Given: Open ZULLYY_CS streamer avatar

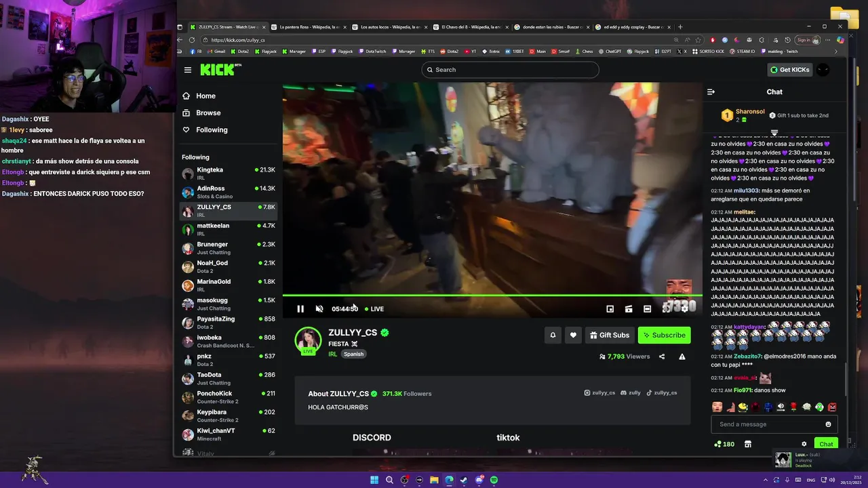Looking at the screenshot, I should [x=308, y=340].
